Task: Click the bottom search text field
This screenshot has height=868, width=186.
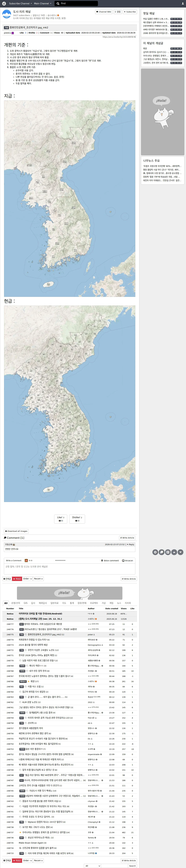Action: point(114,866)
